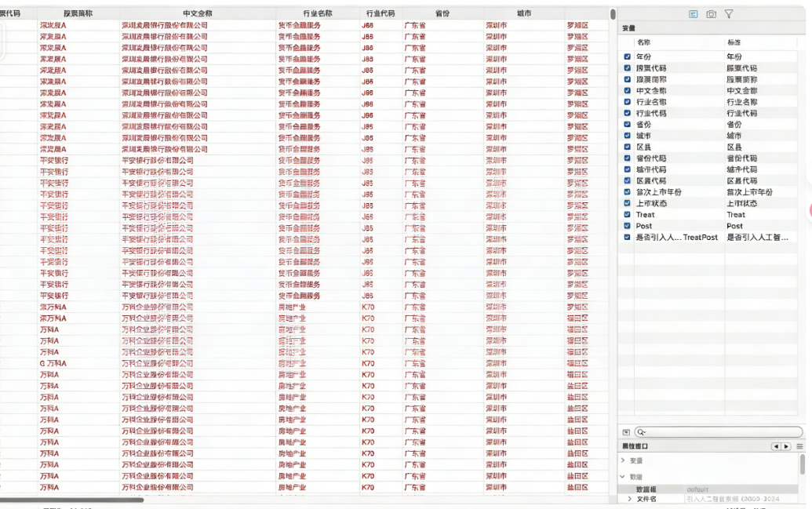Image resolution: width=812 pixels, height=509 pixels.
Task: Select the 城市 column header
Action: click(524, 13)
